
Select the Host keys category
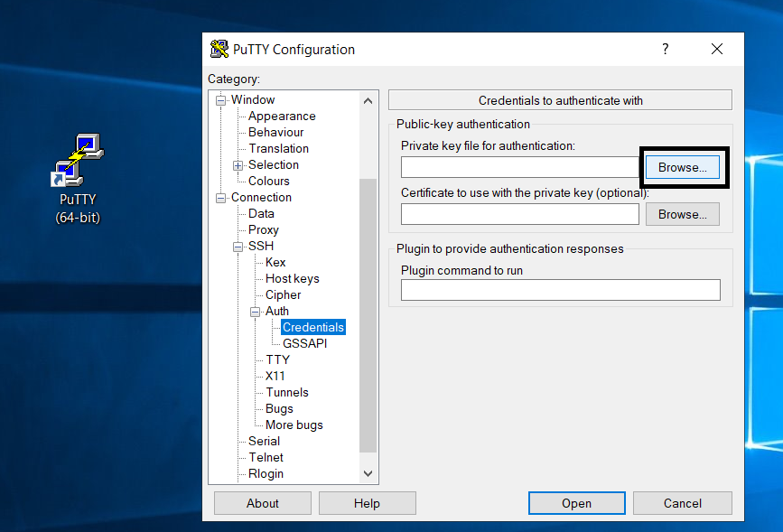[292, 279]
